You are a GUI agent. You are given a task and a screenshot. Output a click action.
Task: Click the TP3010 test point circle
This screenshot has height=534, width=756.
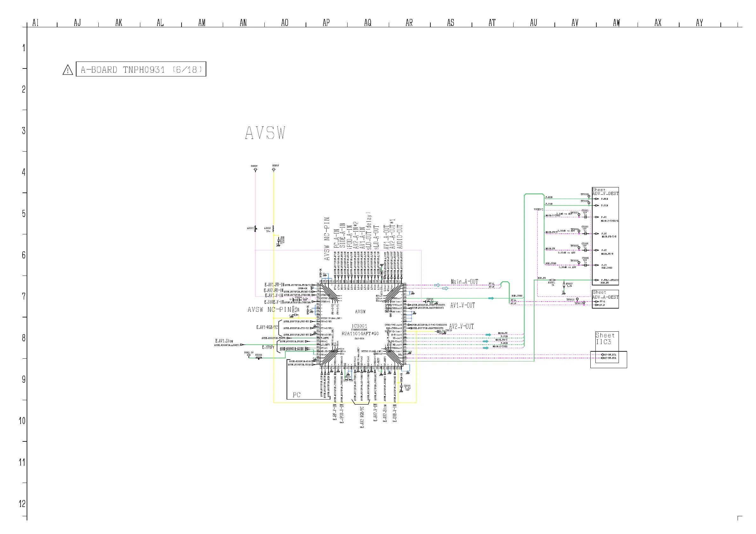pos(577,299)
